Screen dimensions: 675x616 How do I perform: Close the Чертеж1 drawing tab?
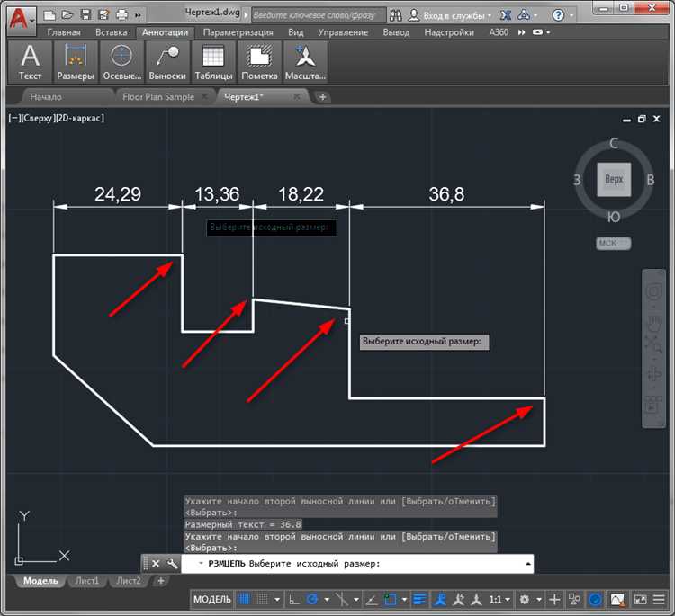pos(297,96)
